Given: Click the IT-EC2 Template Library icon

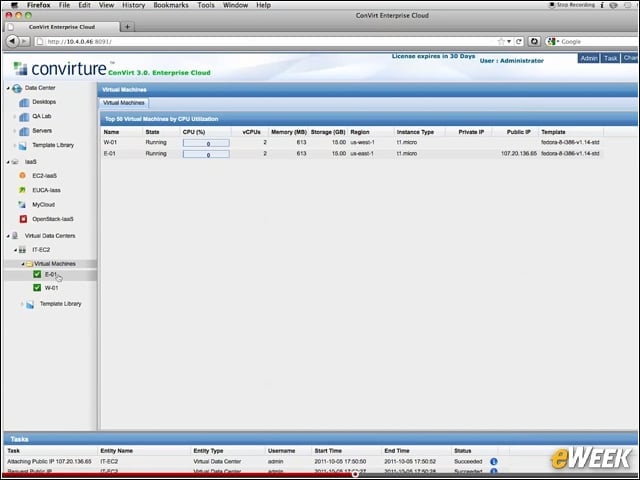Looking at the screenshot, I should pos(30,304).
